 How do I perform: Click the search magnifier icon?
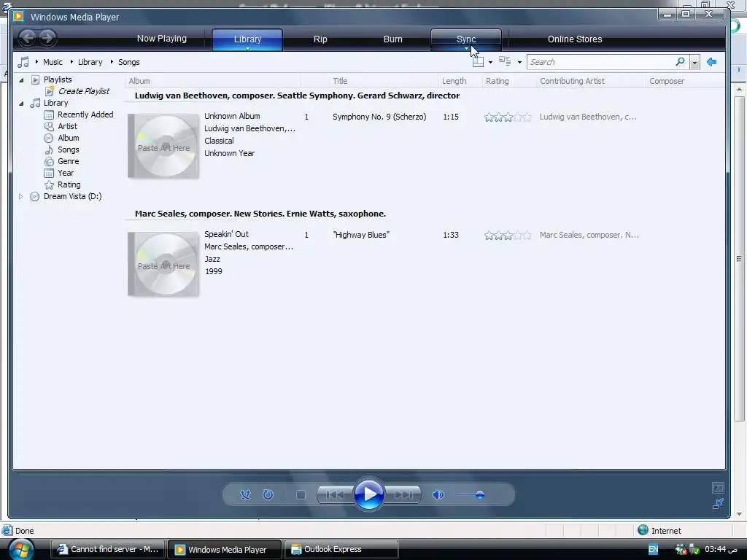click(x=681, y=61)
